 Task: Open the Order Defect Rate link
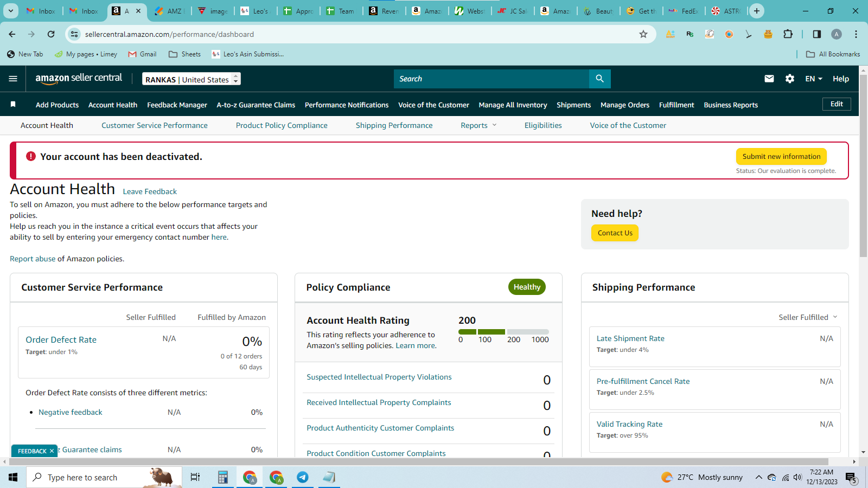coord(61,339)
